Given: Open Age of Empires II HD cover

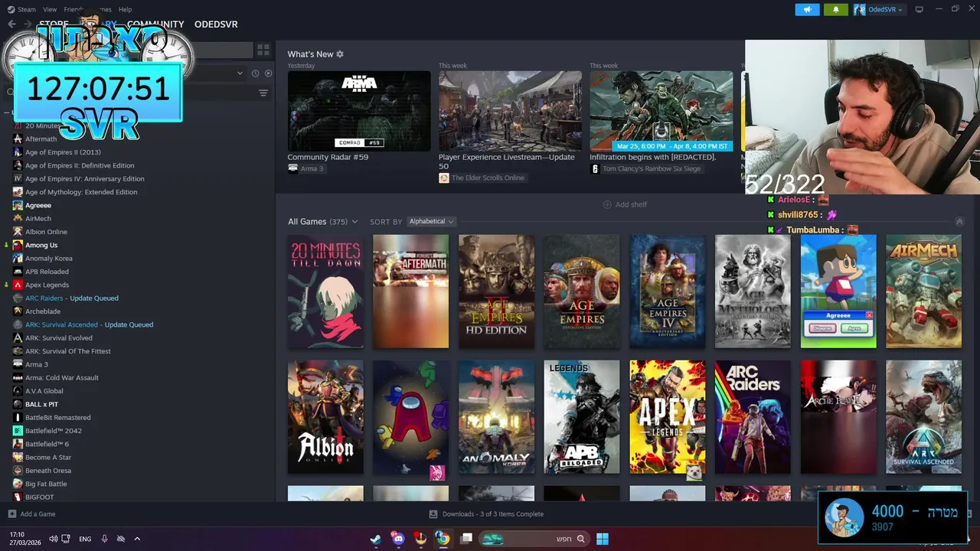Looking at the screenshot, I should (496, 292).
